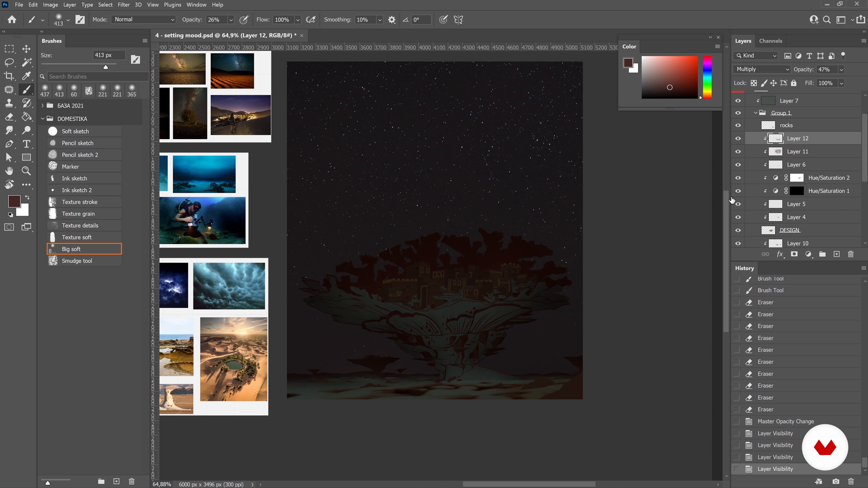Open the Image menu
This screenshot has height=488, width=868.
51,5
